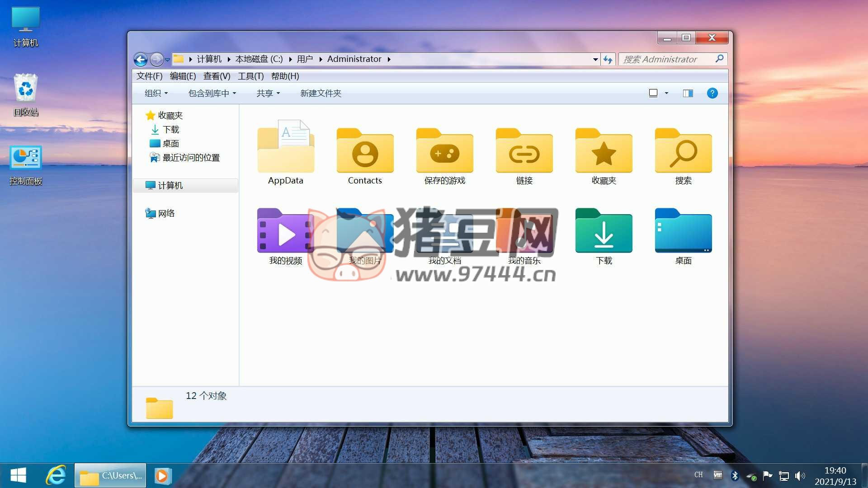Open the 我的视频 folder
The height and width of the screenshot is (488, 868).
pos(284,233)
